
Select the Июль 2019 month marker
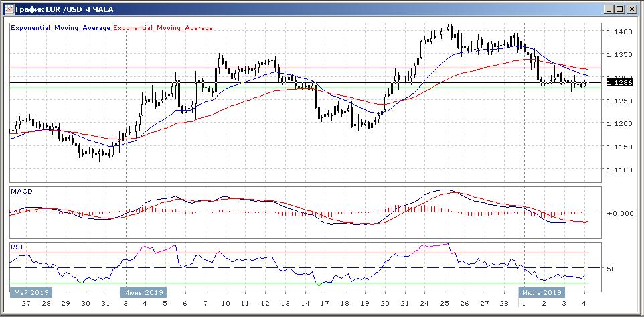542,293
